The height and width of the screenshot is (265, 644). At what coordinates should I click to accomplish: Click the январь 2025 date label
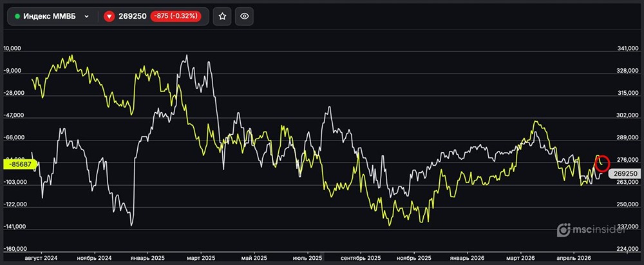click(x=147, y=258)
